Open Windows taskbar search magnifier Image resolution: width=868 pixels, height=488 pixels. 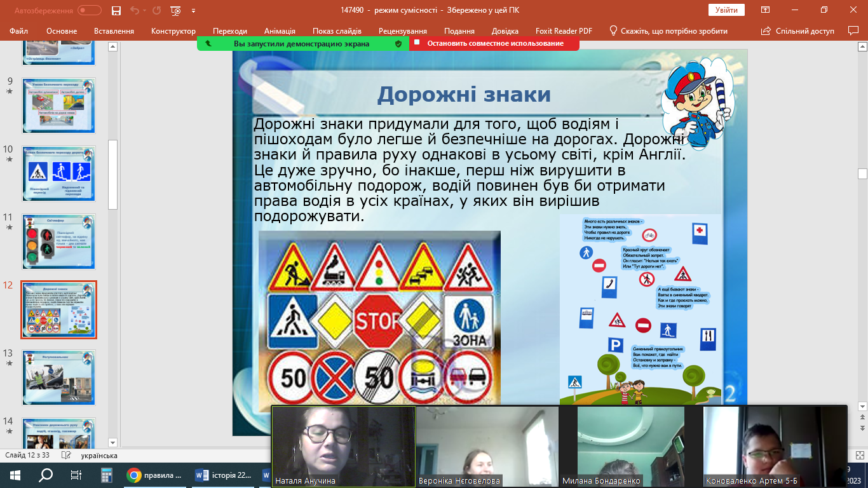click(46, 475)
